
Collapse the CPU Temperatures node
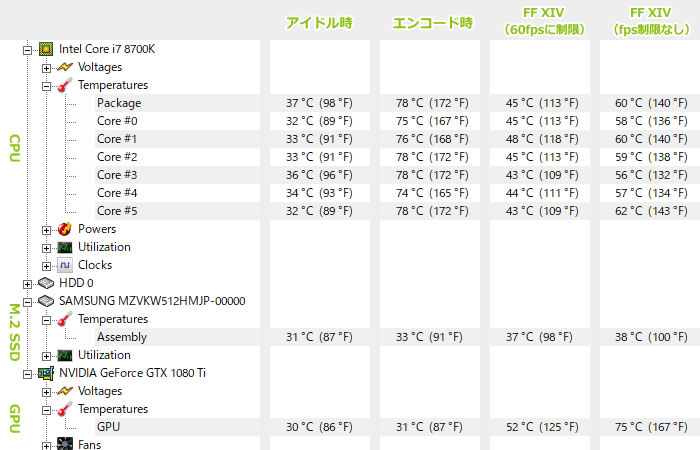pyautogui.click(x=46, y=86)
